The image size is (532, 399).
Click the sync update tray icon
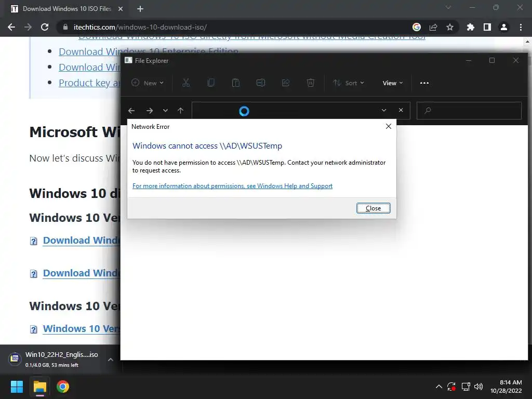click(451, 387)
